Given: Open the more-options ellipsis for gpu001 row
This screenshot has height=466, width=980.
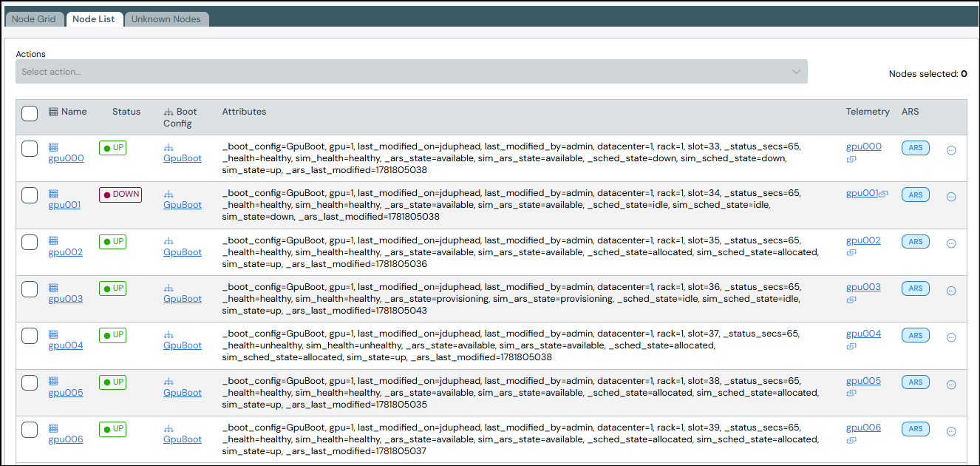Looking at the screenshot, I should point(951,197).
